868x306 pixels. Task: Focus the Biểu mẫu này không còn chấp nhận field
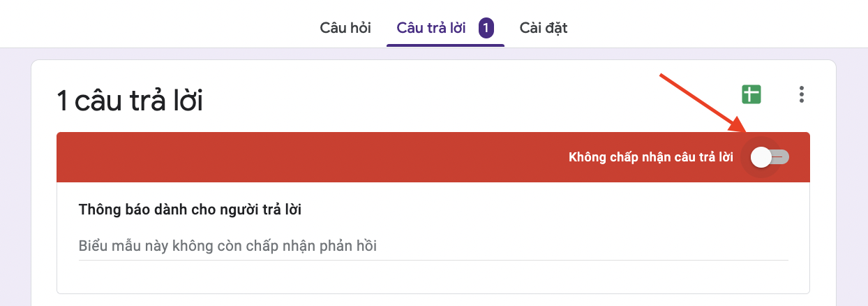[433, 246]
